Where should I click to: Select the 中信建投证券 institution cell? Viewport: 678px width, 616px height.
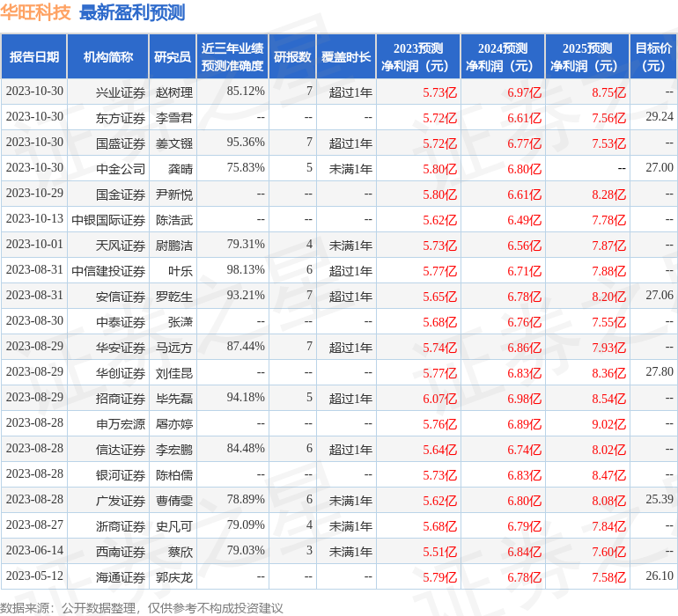pos(108,271)
